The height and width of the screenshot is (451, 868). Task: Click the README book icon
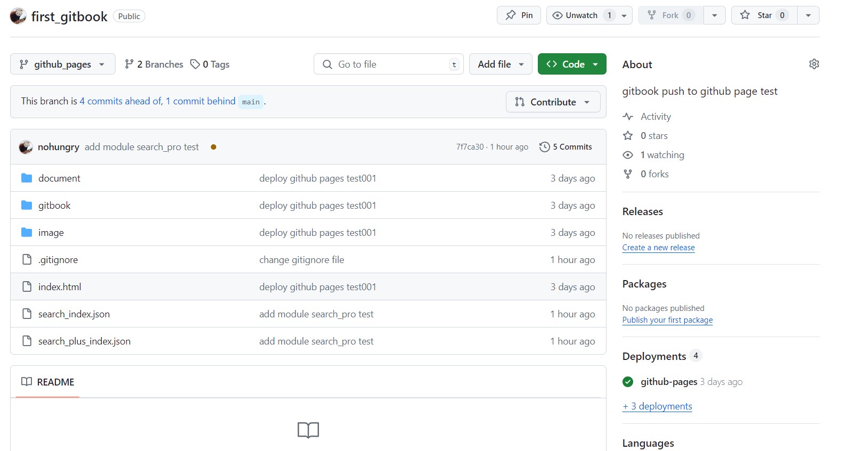tap(27, 382)
